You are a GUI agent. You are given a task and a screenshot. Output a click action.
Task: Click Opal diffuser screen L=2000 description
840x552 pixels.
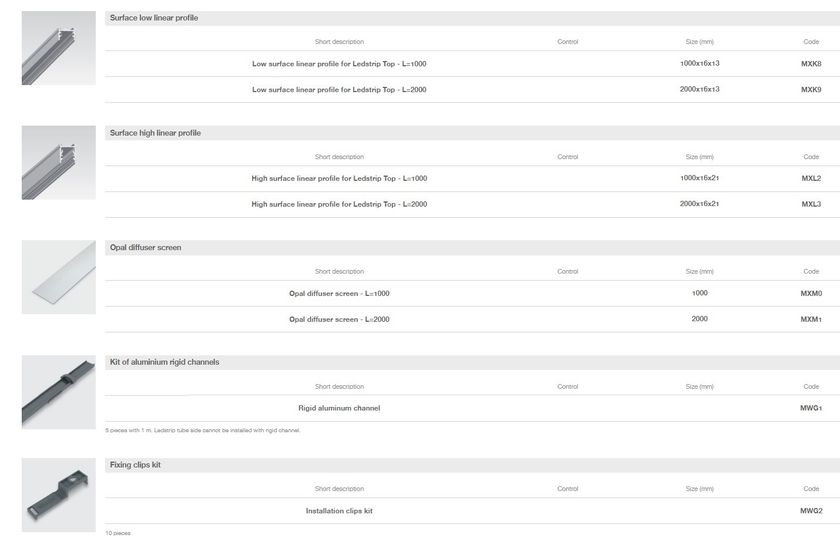tap(339, 319)
